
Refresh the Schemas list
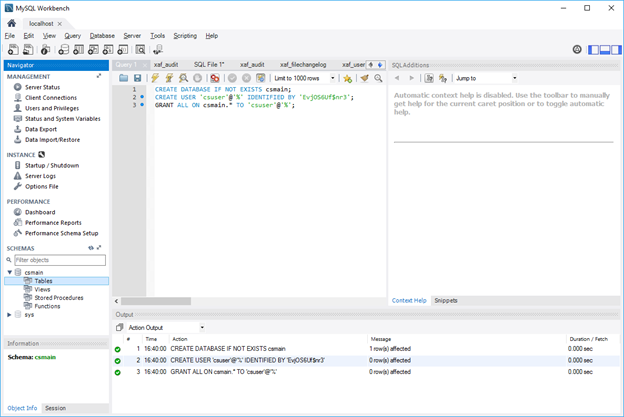tap(91, 248)
